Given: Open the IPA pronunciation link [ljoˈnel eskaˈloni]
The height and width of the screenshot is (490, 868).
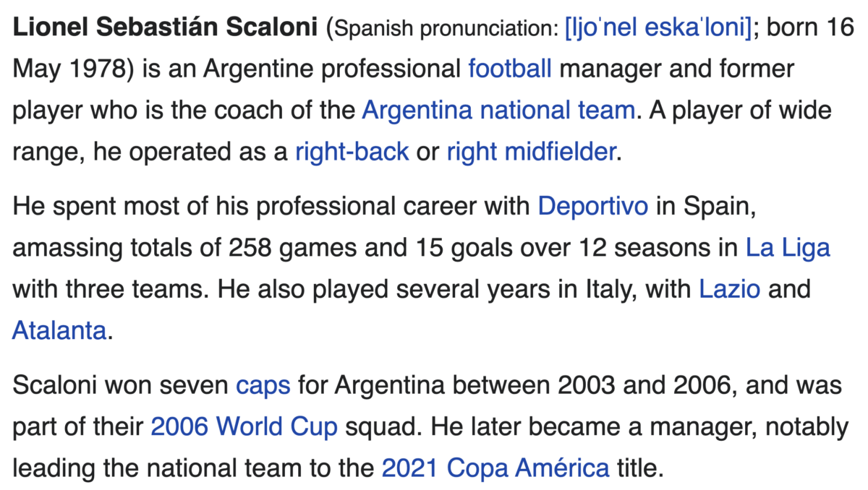Looking at the screenshot, I should click(657, 28).
